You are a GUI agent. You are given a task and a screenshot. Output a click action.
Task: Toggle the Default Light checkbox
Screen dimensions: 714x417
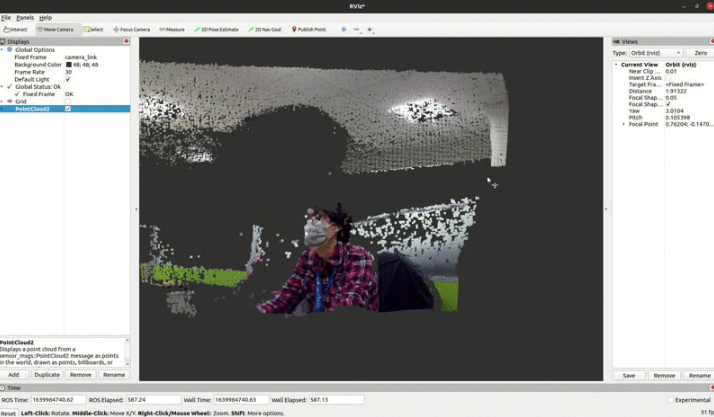click(68, 79)
